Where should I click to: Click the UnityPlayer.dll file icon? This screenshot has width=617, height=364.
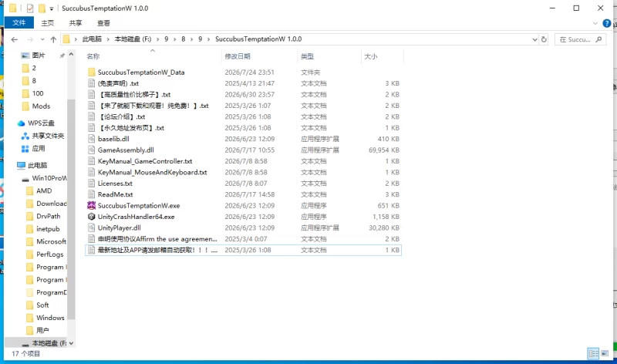point(91,228)
